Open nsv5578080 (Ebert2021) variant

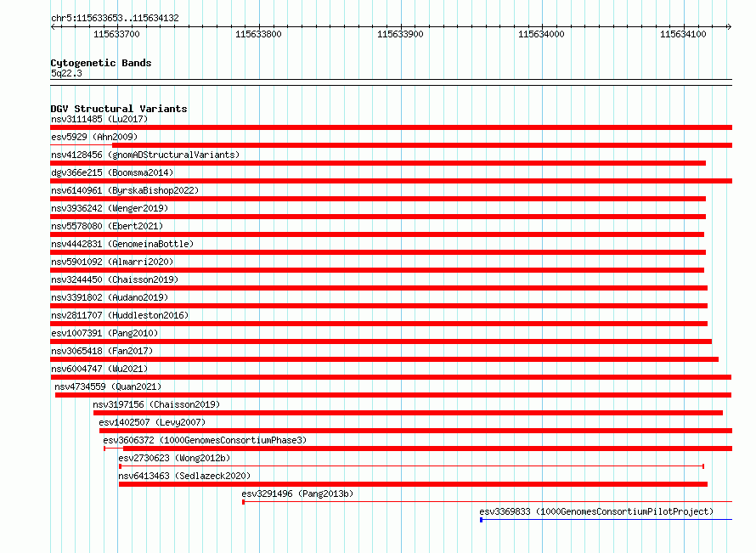107,226
